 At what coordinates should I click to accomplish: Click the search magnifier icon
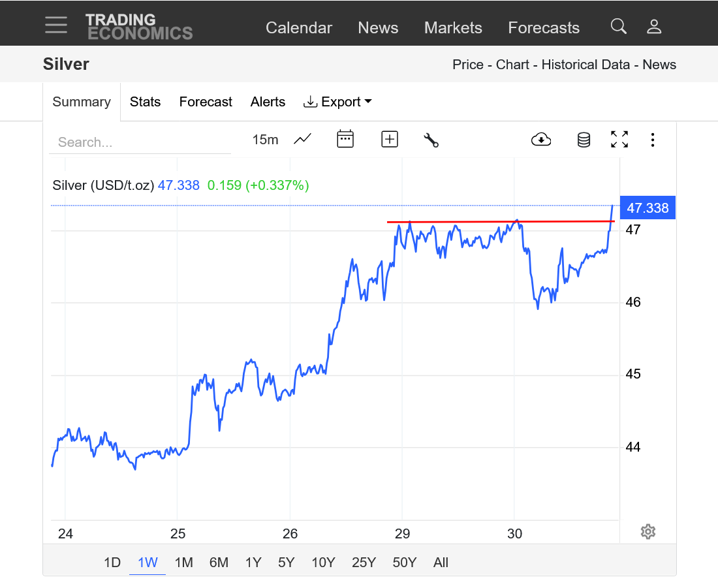(618, 27)
